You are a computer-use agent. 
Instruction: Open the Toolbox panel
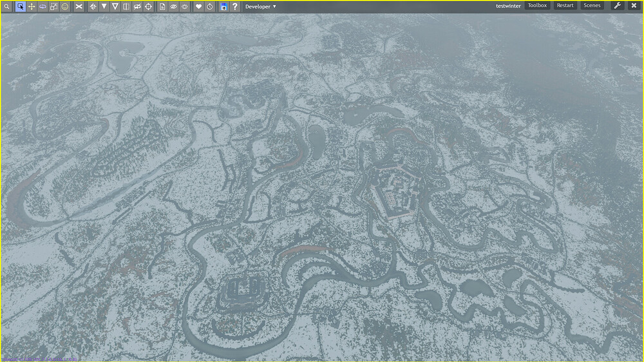pos(537,6)
